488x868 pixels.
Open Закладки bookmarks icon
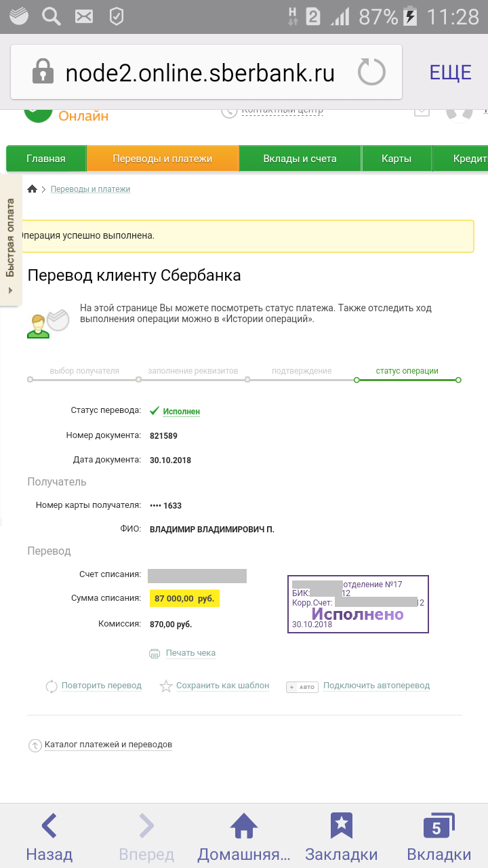pyautogui.click(x=342, y=826)
